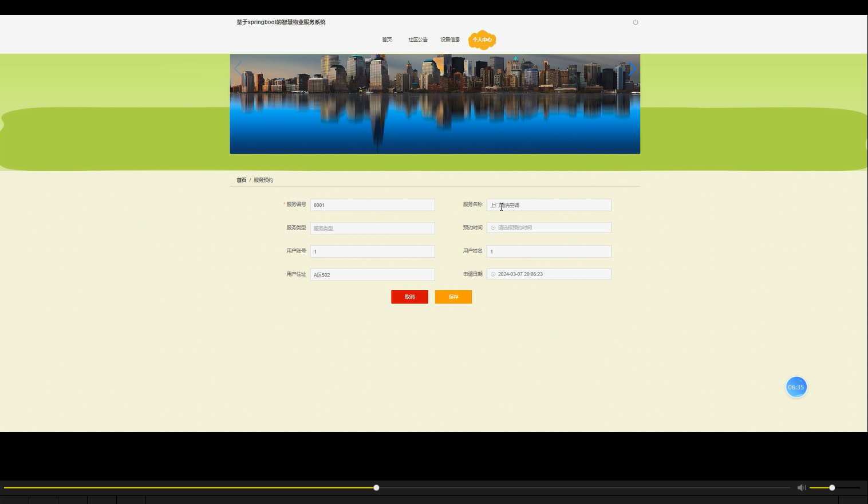Open the 设备信息 menu item
868x504 pixels.
click(450, 40)
